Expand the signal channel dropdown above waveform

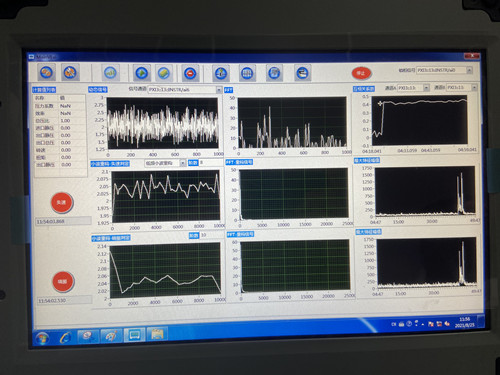point(185,90)
